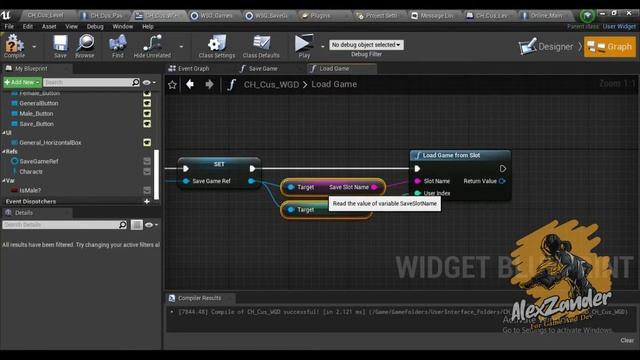This screenshot has width=640, height=360.
Task: Click Save Slot Name output pin
Action: tap(374, 187)
